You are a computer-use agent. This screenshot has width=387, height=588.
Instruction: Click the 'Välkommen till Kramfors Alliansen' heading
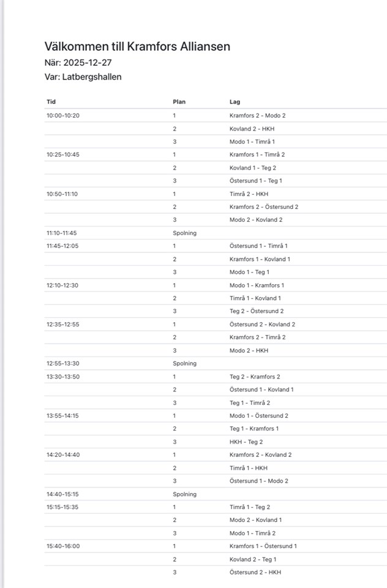coord(137,47)
